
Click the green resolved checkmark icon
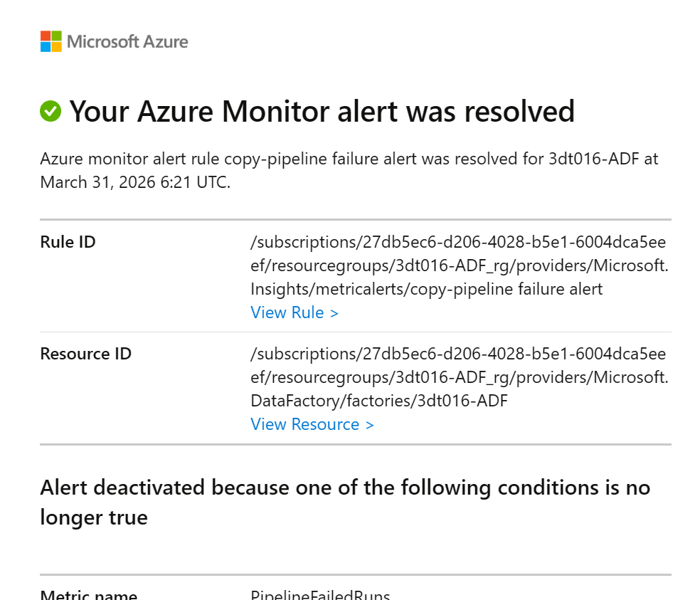(x=51, y=111)
